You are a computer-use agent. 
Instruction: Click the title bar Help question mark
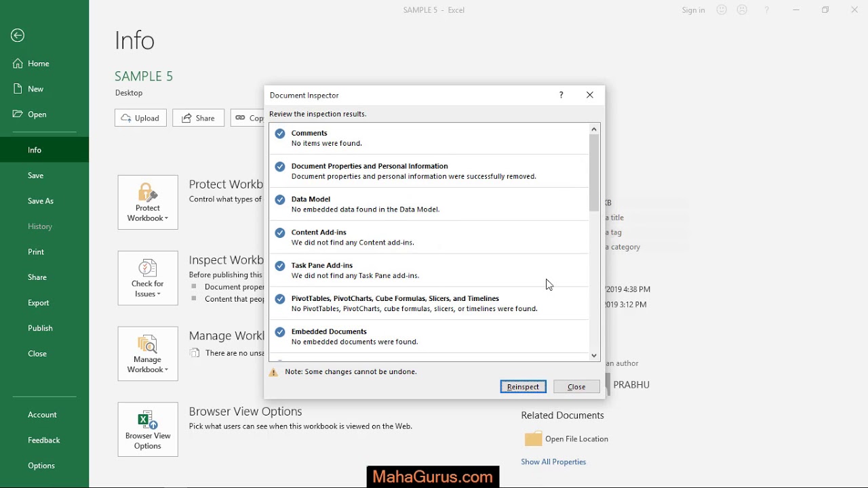[767, 10]
